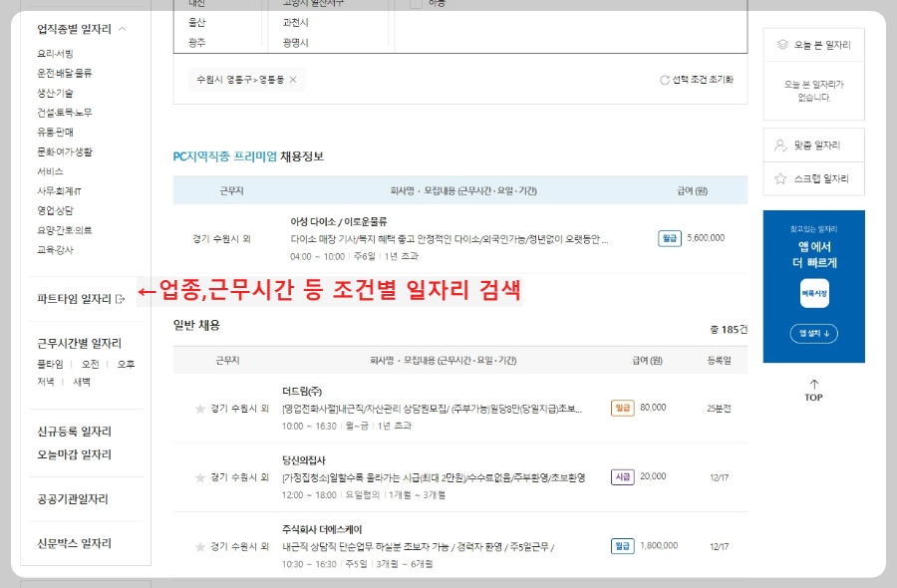
Task: Click the 벼룩시장 app icon in the blue banner
Action: click(813, 293)
